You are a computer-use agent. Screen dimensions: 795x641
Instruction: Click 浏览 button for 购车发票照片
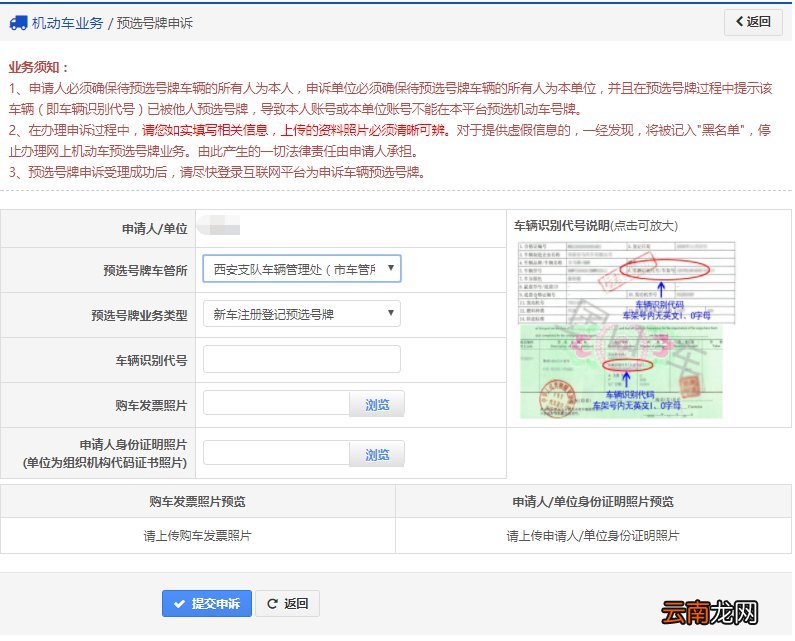click(377, 404)
